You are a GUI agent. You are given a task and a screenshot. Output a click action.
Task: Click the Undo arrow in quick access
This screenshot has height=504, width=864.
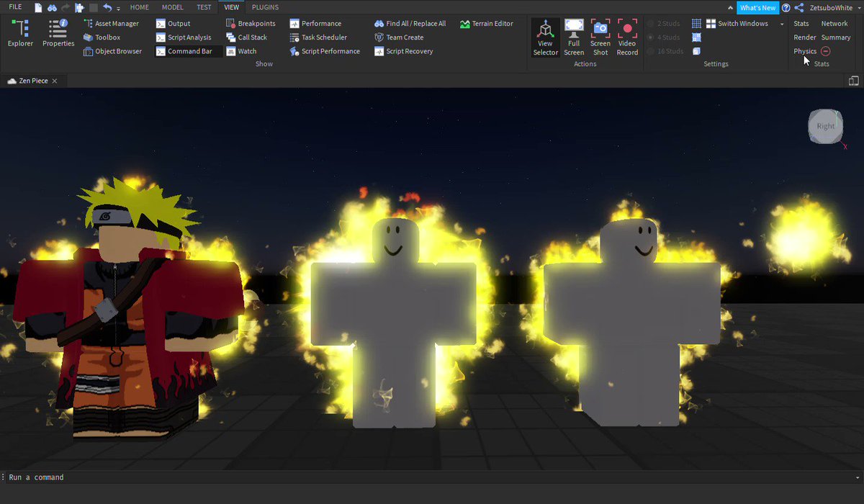coord(107,7)
